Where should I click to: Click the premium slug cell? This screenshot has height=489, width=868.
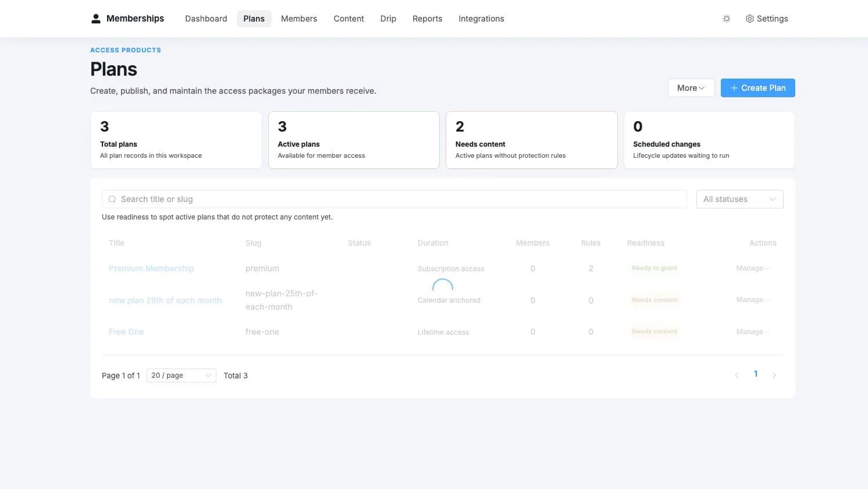point(262,268)
